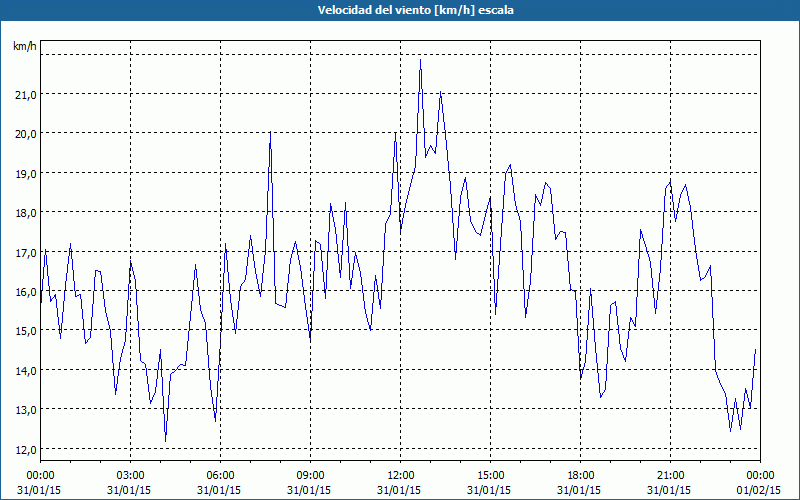Click the 06:00 time label
The image size is (800, 500).
220,476
